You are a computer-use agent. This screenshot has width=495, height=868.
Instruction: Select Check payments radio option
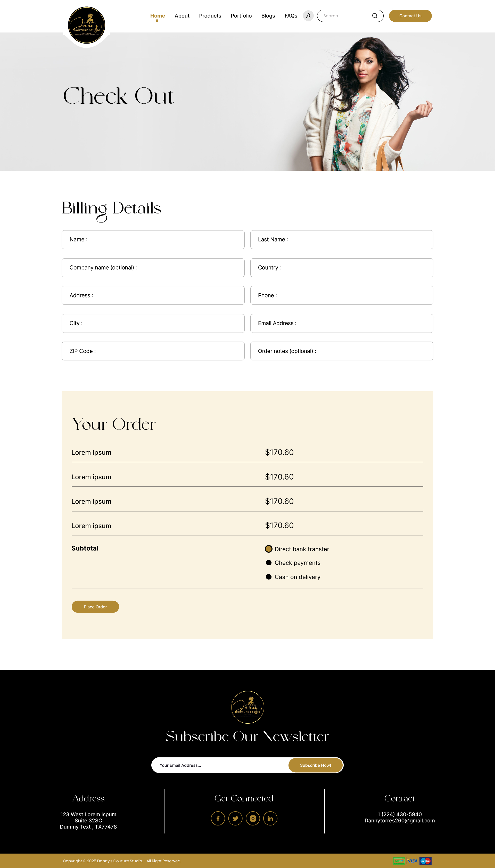pos(269,563)
